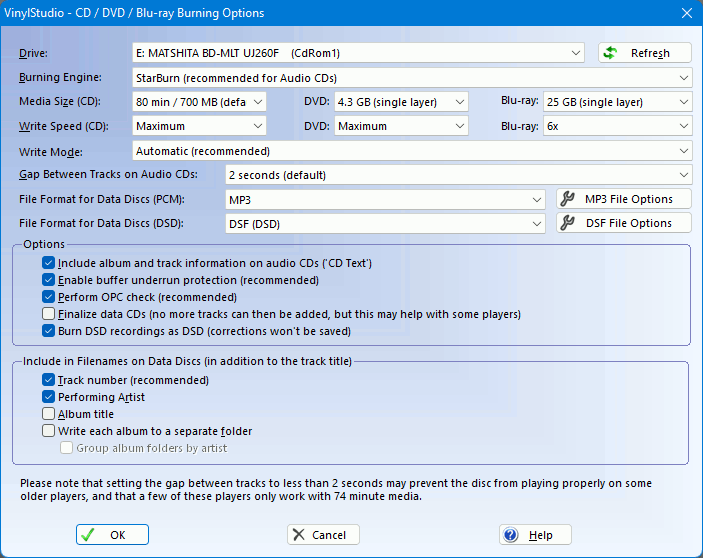Click the green Refresh arrows icon
The height and width of the screenshot is (558, 703).
610,53
